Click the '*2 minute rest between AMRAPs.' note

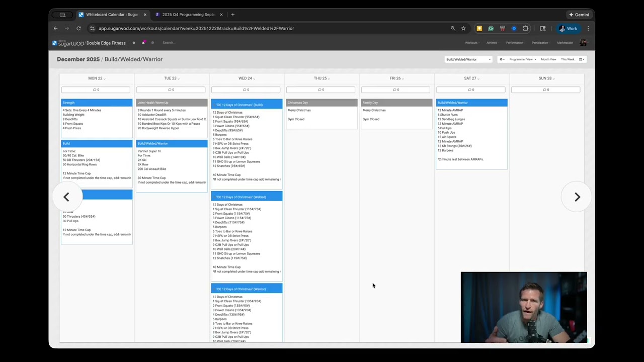(460, 159)
